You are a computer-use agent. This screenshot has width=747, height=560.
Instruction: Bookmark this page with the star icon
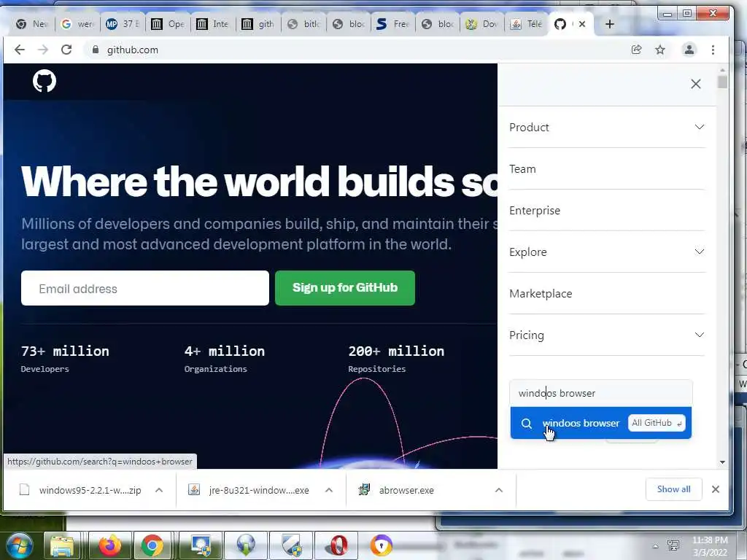tap(659, 50)
